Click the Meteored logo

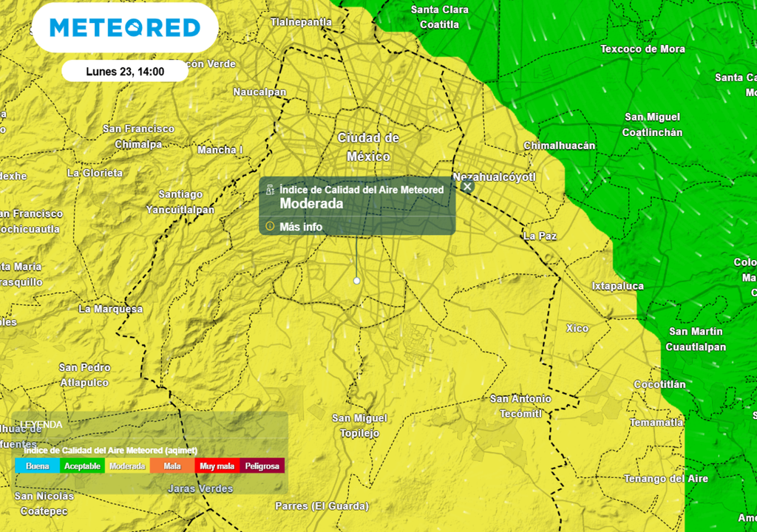tap(125, 28)
